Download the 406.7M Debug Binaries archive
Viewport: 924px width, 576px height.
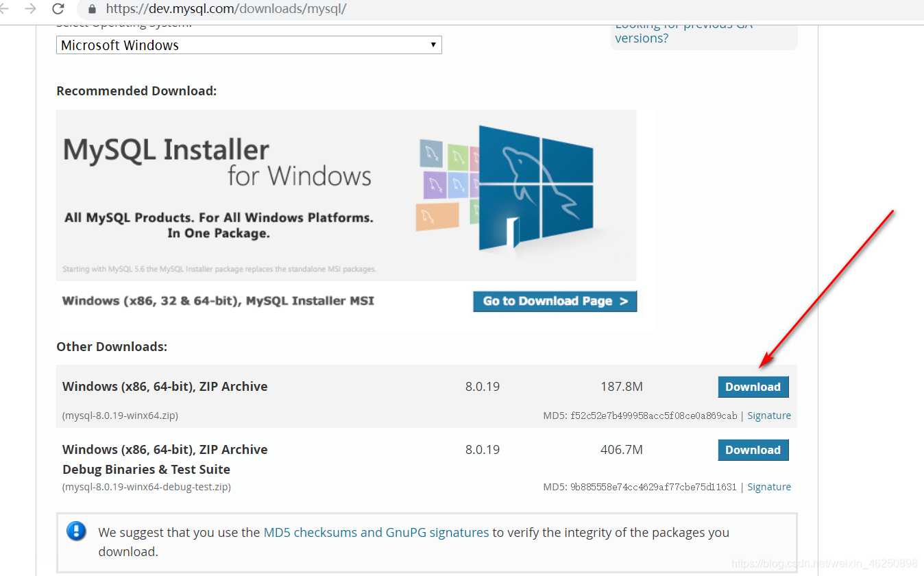753,450
